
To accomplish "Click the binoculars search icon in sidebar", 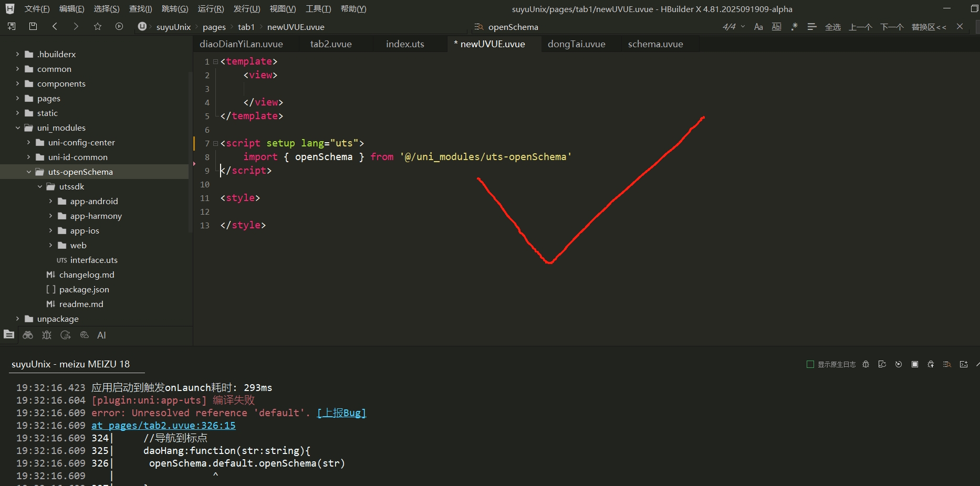I will click(x=28, y=335).
